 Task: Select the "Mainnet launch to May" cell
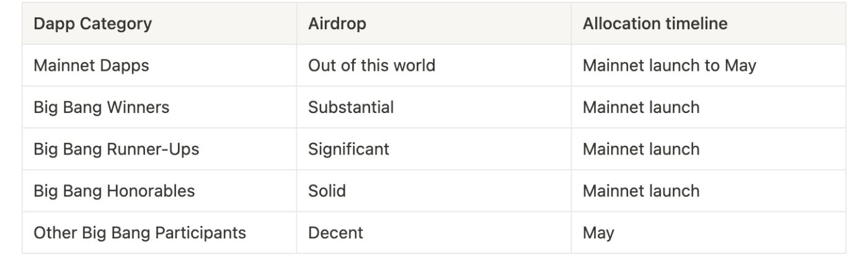(669, 65)
